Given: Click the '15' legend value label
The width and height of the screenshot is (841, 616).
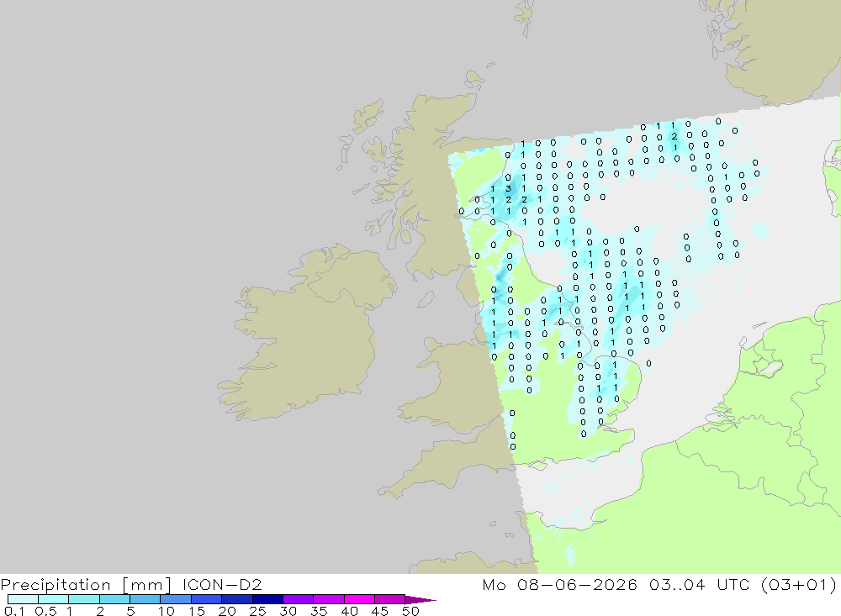Looking at the screenshot, I should (197, 611).
